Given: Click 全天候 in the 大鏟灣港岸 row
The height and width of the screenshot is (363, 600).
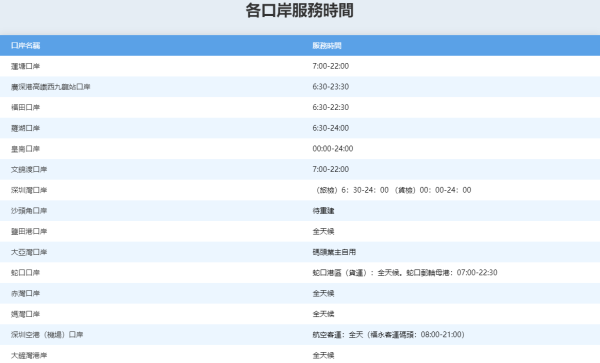Looking at the screenshot, I should (x=323, y=355).
